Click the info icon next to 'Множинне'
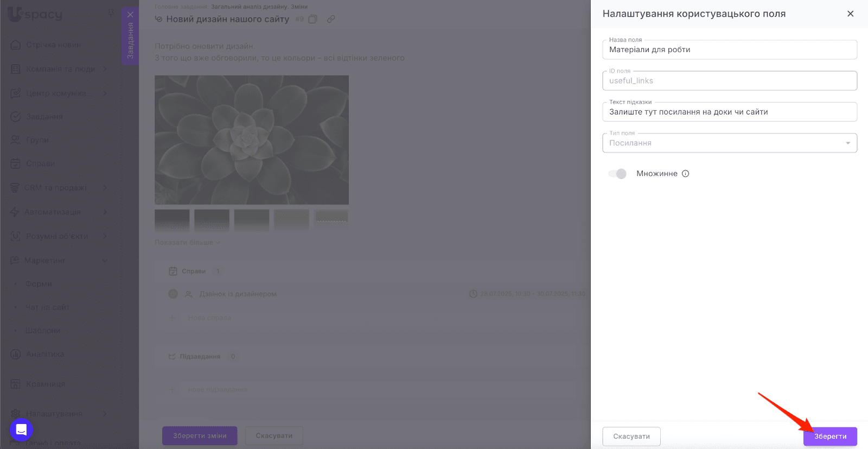This screenshot has height=449, width=868. point(685,174)
